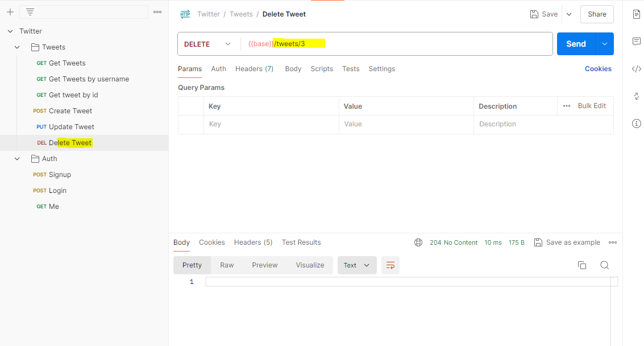Copy response body with copy icon
This screenshot has height=346, width=644.
582,265
